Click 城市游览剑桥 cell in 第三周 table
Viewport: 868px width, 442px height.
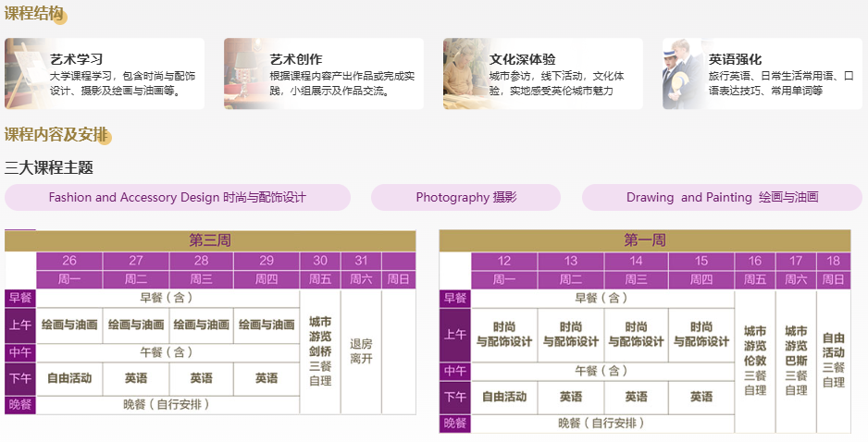pos(320,351)
